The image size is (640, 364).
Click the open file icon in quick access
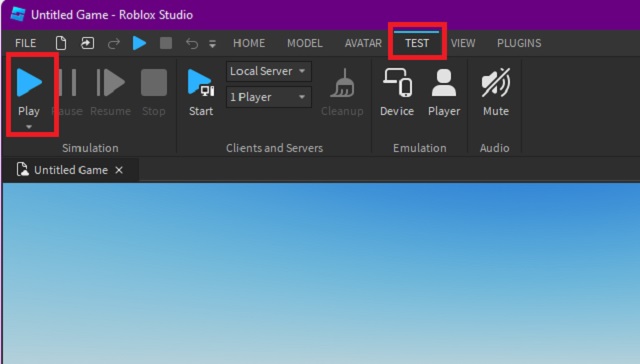tap(87, 43)
